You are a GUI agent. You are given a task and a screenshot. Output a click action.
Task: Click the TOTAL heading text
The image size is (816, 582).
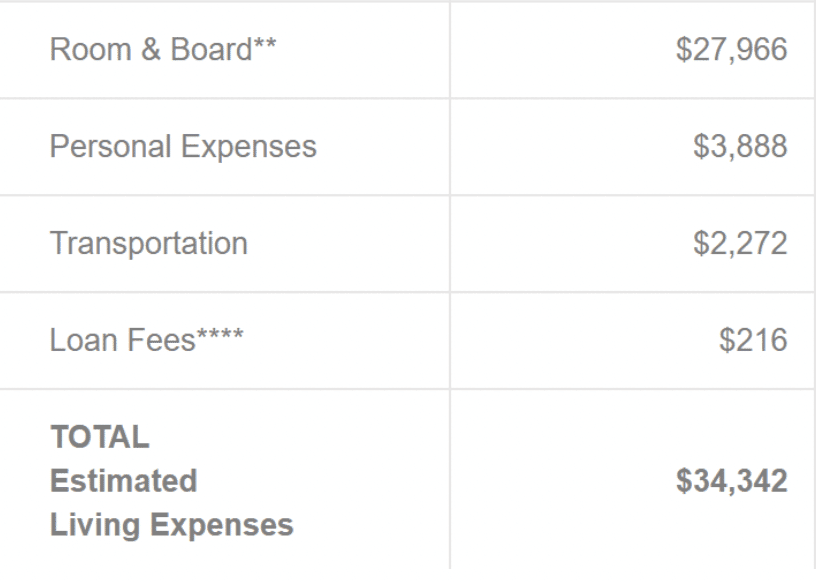pos(100,436)
